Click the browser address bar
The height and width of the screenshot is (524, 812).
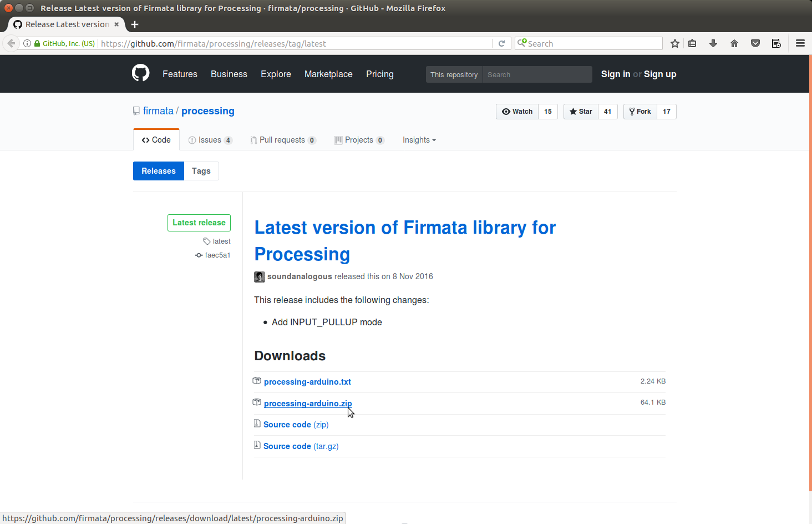pos(333,43)
